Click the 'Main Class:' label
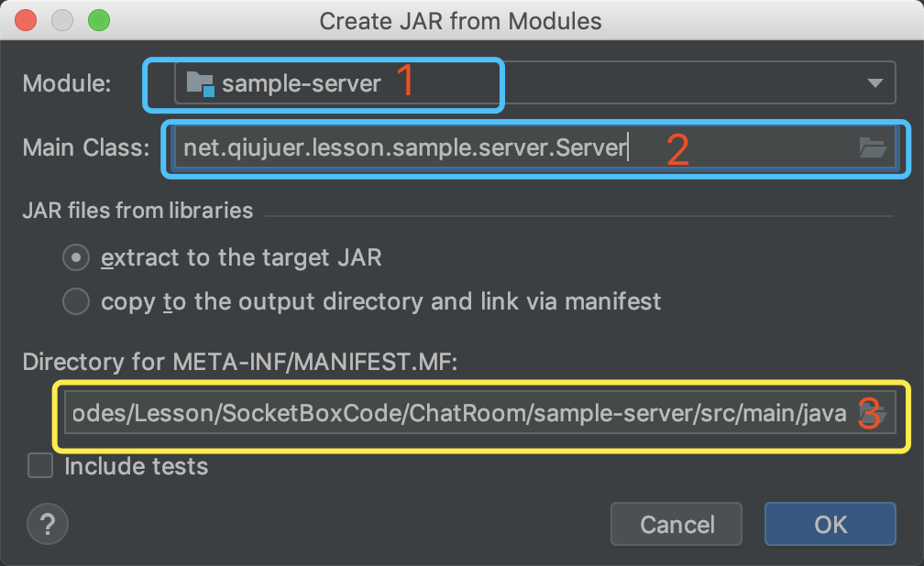This screenshot has width=924, height=566. click(86, 147)
